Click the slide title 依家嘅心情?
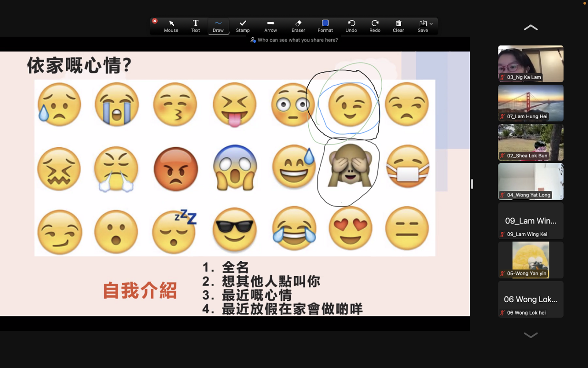Viewport: 588px width, 368px height. tap(79, 65)
